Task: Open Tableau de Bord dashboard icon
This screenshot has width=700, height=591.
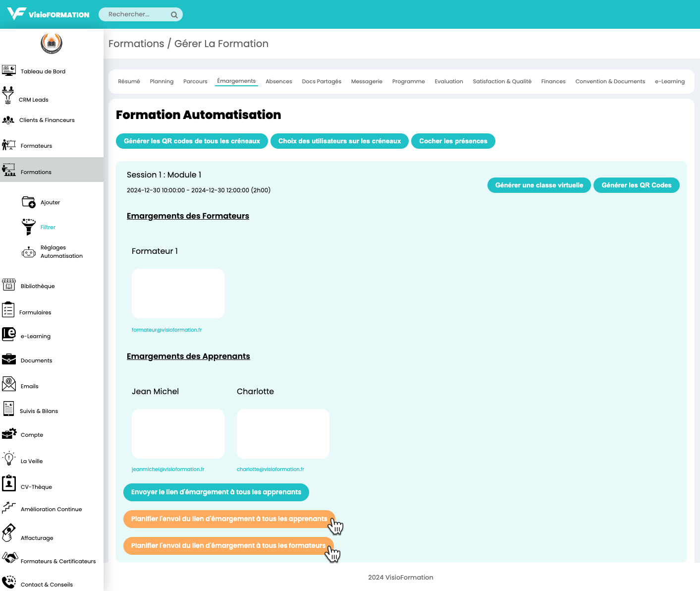Action: click(9, 70)
